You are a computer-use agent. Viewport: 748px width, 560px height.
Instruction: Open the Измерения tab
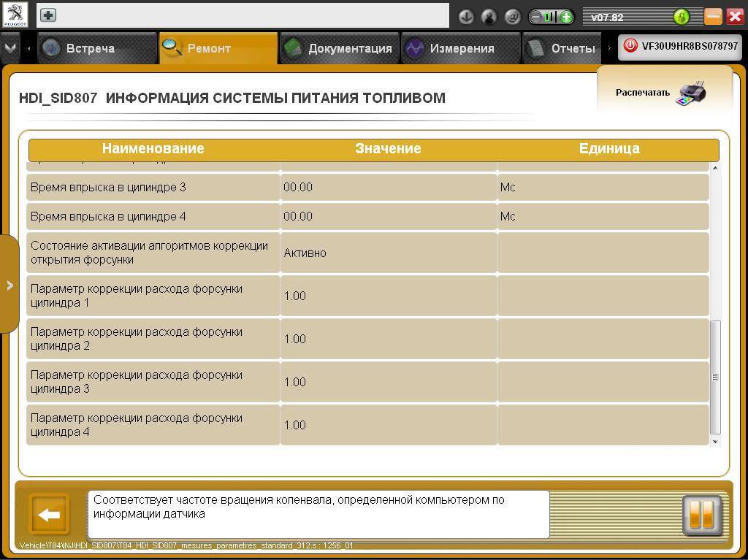[461, 48]
